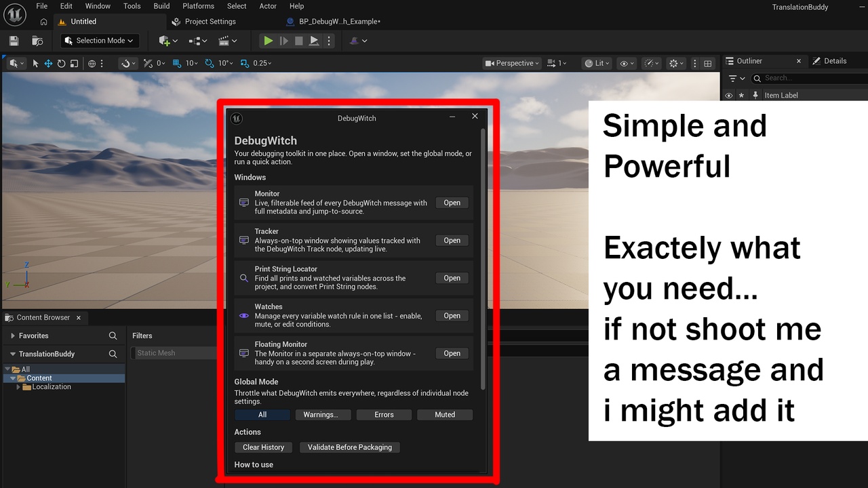This screenshot has height=488, width=868.
Task: Open the Selection Mode dropdown
Action: [100, 41]
